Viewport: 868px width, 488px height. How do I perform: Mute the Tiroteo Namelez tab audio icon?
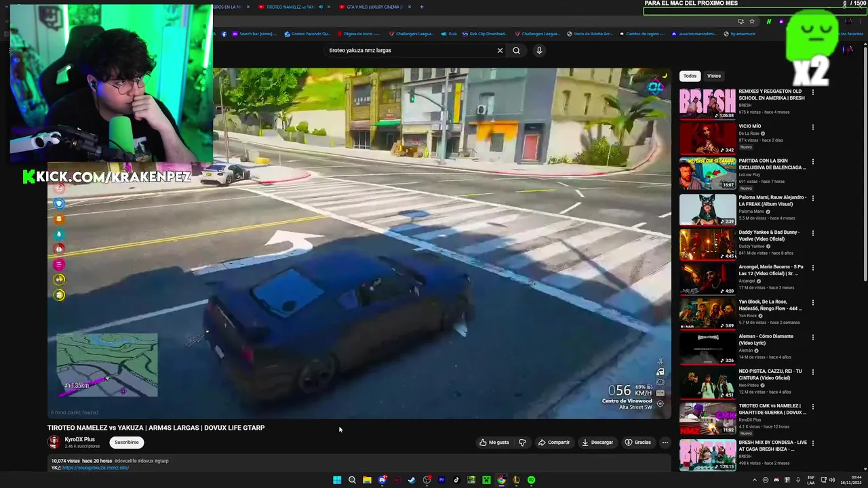tap(321, 7)
